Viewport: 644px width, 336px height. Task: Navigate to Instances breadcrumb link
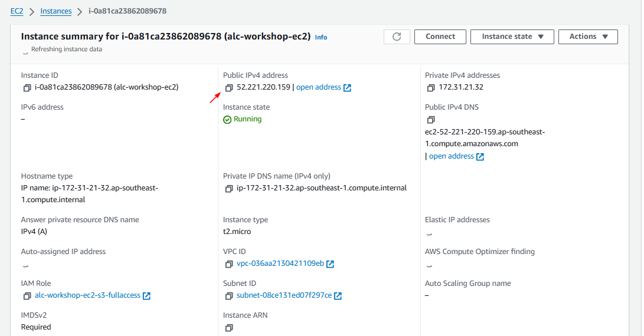click(x=56, y=11)
